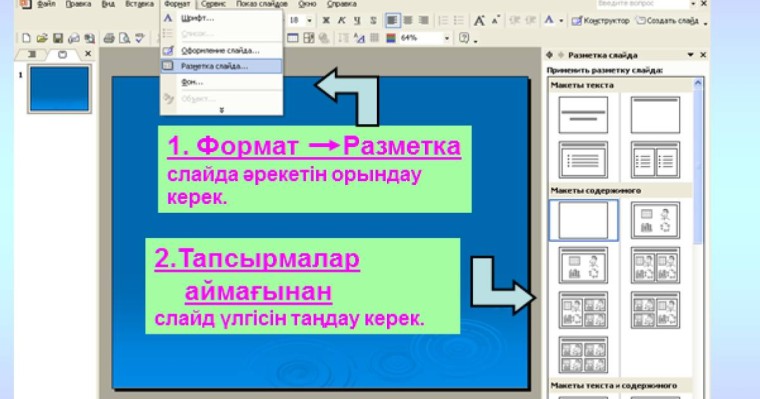Open the Сервис menu
The width and height of the screenshot is (760, 399).
click(213, 4)
